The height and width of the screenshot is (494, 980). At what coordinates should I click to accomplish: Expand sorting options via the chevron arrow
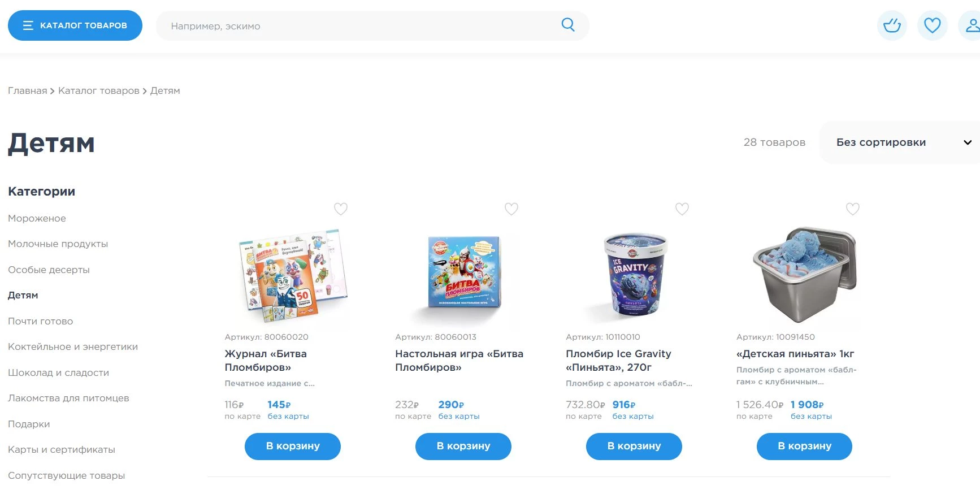click(x=968, y=142)
